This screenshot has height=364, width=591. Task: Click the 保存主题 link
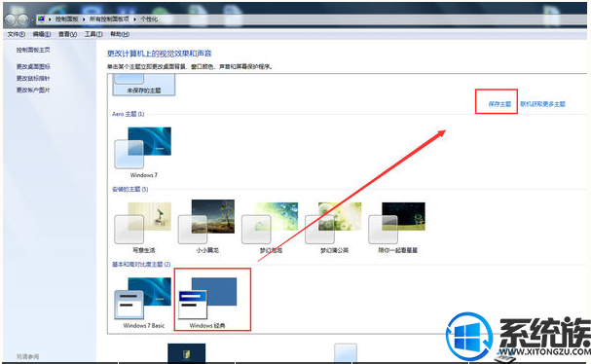[499, 104]
